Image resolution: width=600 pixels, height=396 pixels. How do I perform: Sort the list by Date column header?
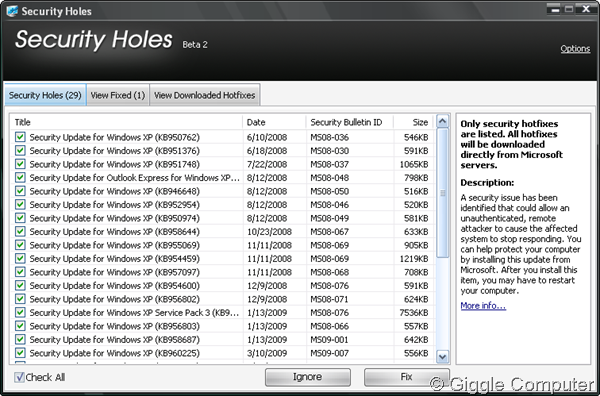coord(274,122)
